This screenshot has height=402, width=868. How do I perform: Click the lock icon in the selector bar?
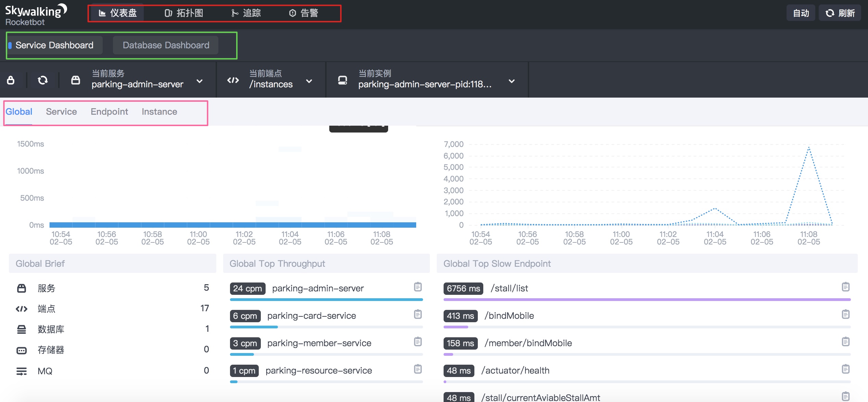click(x=11, y=80)
